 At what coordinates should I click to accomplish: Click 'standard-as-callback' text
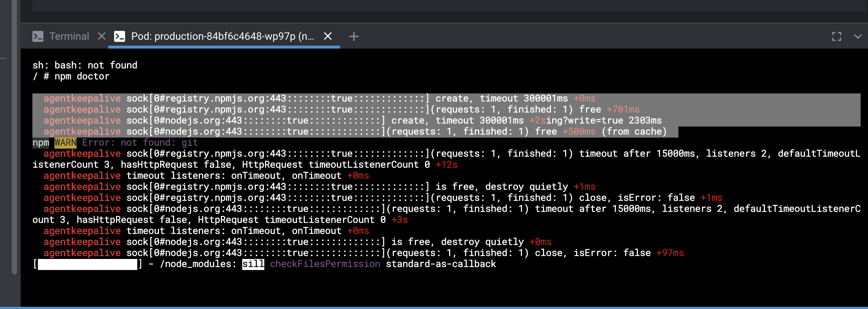pyautogui.click(x=441, y=264)
